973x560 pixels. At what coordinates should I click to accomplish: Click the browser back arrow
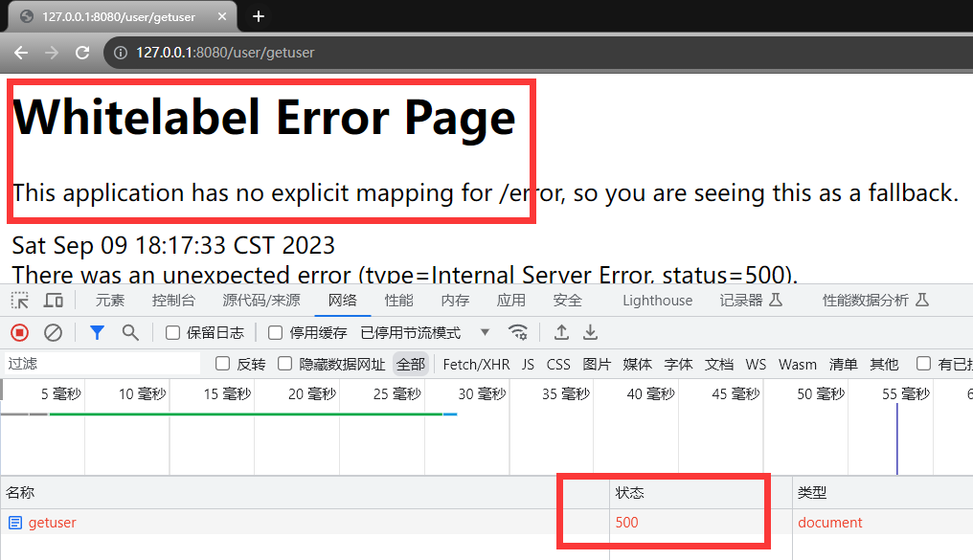coord(21,53)
